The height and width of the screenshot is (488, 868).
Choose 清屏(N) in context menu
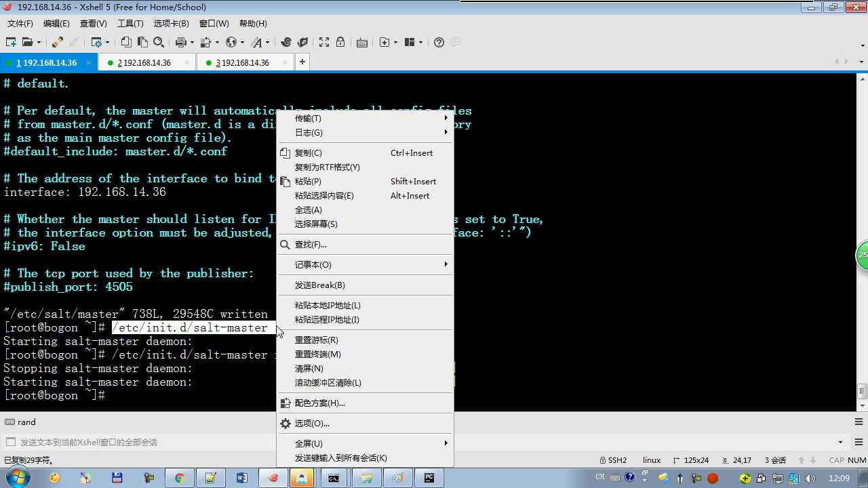pos(365,368)
